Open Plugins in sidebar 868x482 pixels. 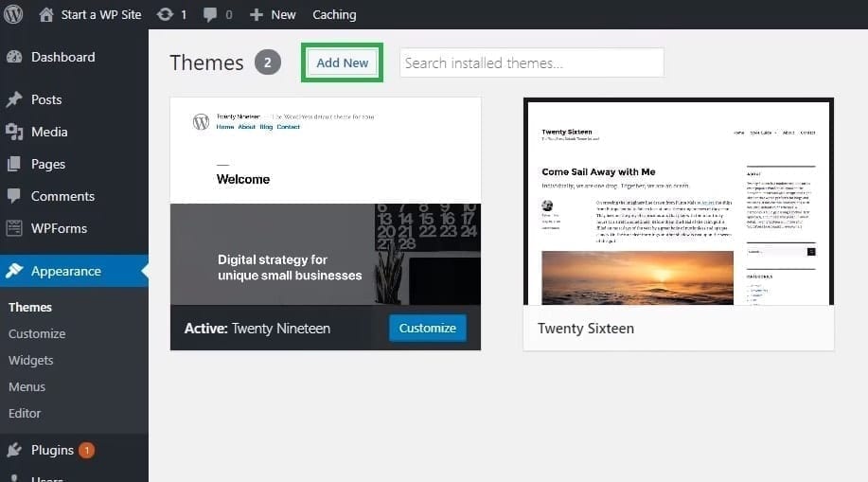point(52,450)
